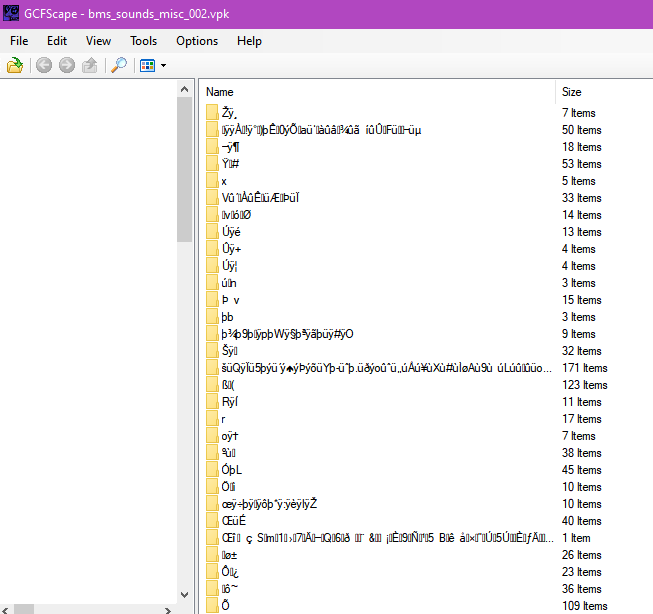Click the Up one level toolbar icon
The height and width of the screenshot is (614, 653).
pyautogui.click(x=90, y=65)
